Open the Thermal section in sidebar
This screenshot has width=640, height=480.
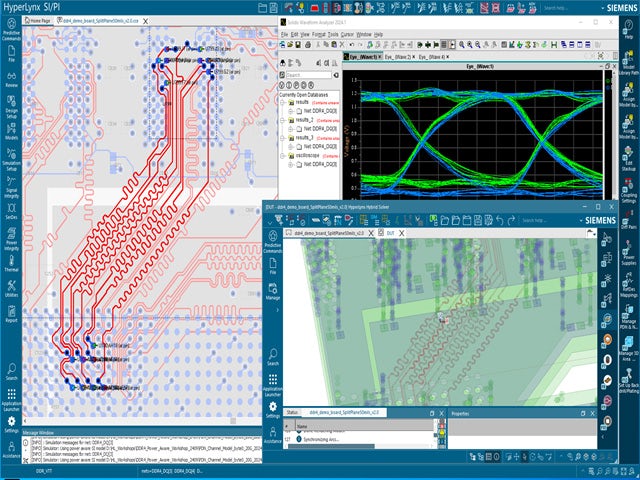tap(11, 263)
